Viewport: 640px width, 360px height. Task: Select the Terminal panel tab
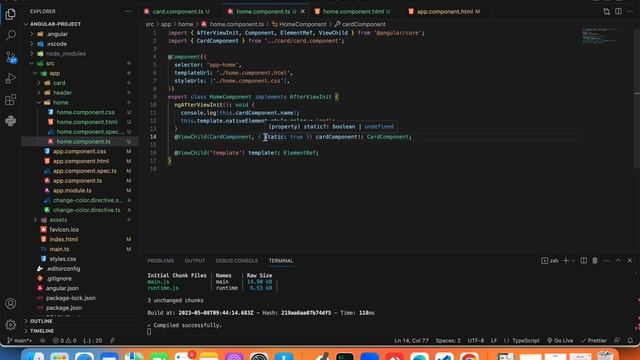[x=281, y=260]
